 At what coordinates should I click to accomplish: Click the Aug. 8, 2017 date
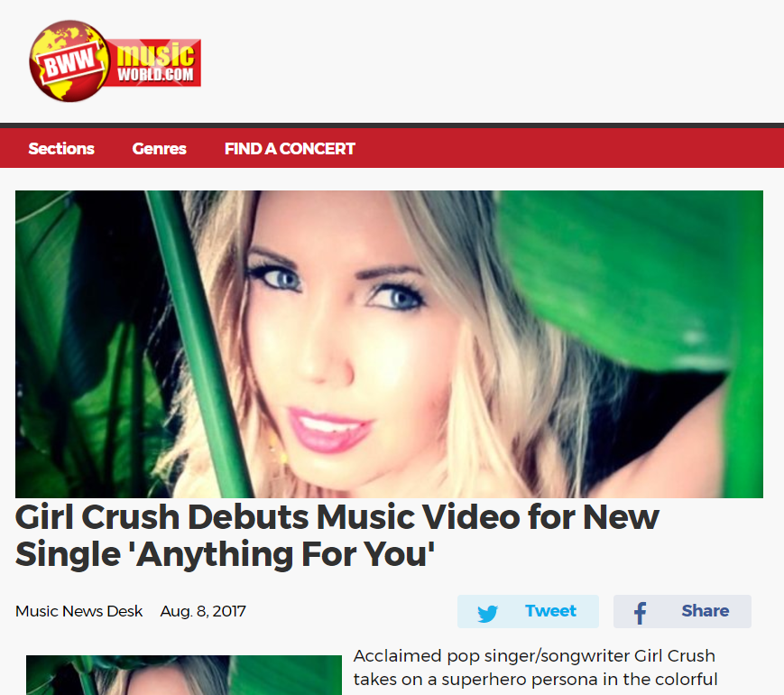point(203,611)
